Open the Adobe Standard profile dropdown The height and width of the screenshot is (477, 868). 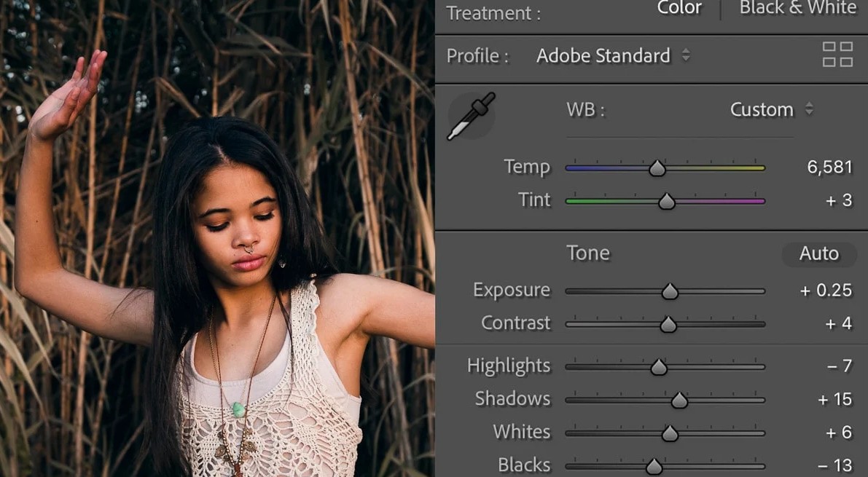[612, 56]
